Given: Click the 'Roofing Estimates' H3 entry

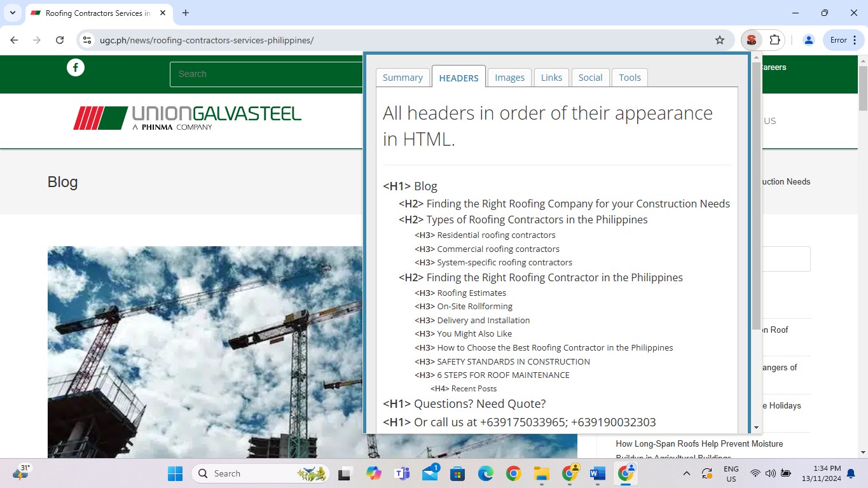Looking at the screenshot, I should (460, 293).
